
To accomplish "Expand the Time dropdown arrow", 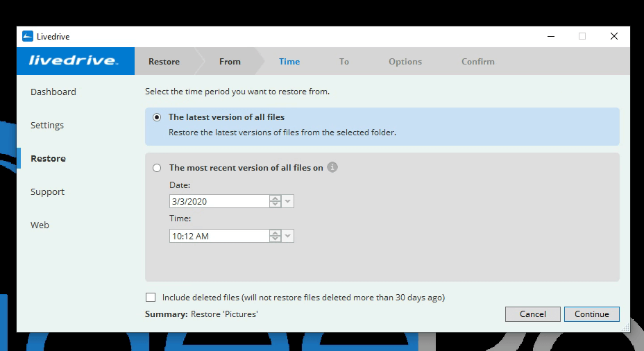I will pos(288,236).
